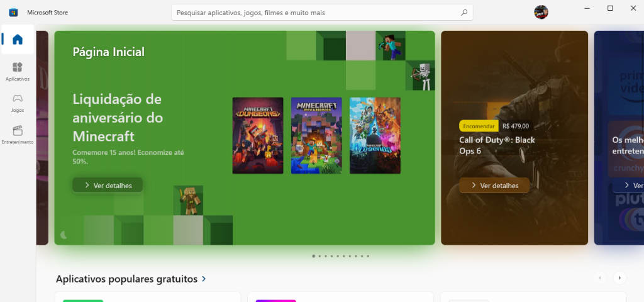Open the Aplicativos section
Image resolution: width=644 pixels, height=302 pixels.
tap(18, 71)
